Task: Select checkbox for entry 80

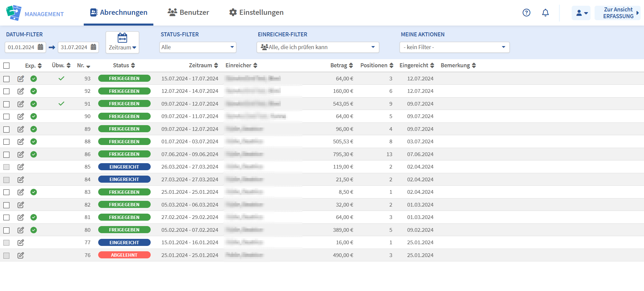Action: [x=6, y=230]
